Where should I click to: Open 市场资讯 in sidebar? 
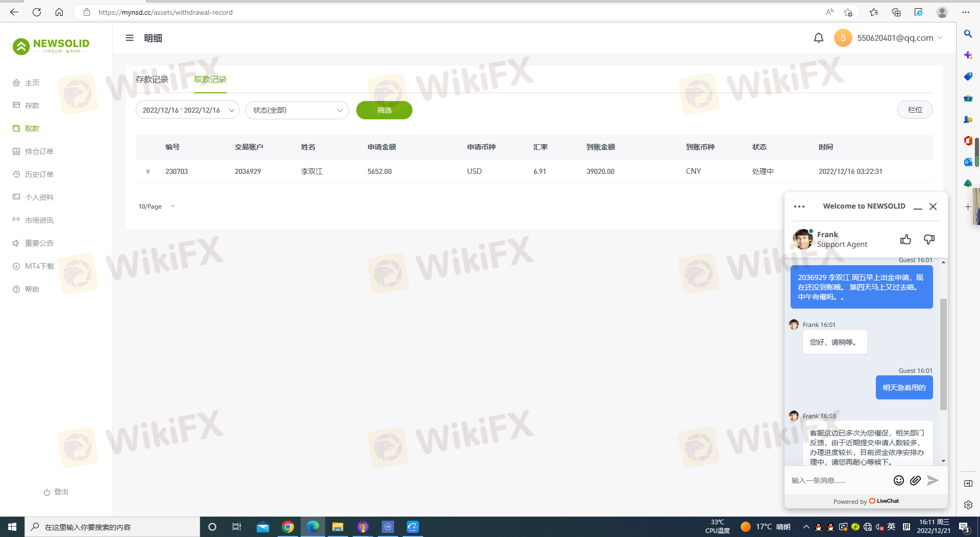click(39, 220)
